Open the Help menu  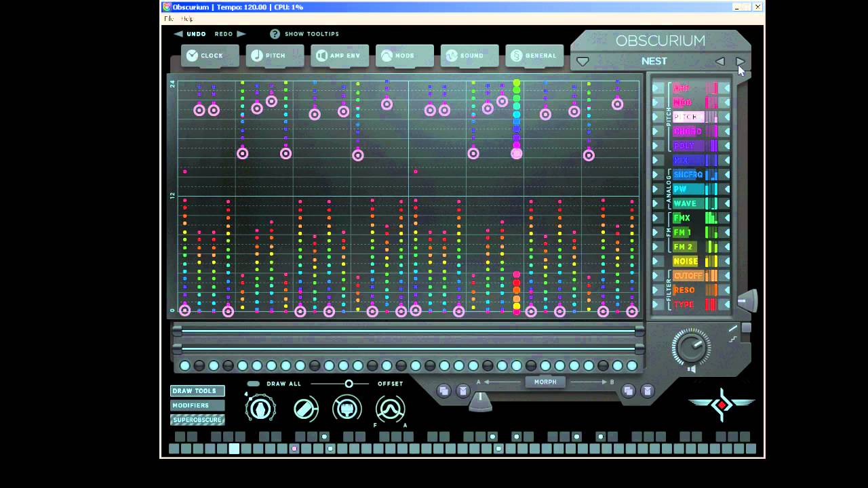[x=187, y=19]
